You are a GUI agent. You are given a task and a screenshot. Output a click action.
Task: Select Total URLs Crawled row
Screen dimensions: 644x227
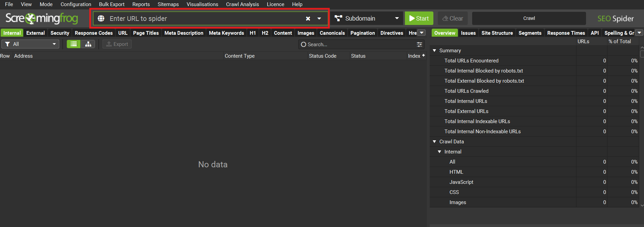point(534,91)
